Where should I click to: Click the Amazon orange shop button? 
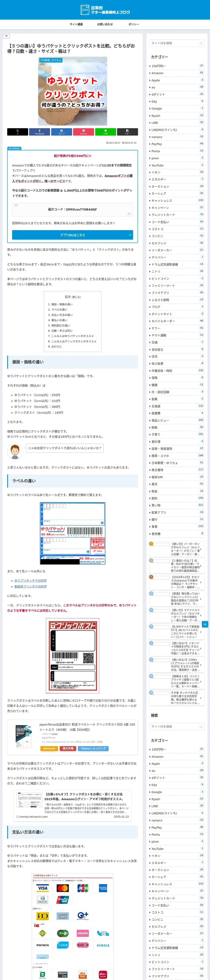49,748
